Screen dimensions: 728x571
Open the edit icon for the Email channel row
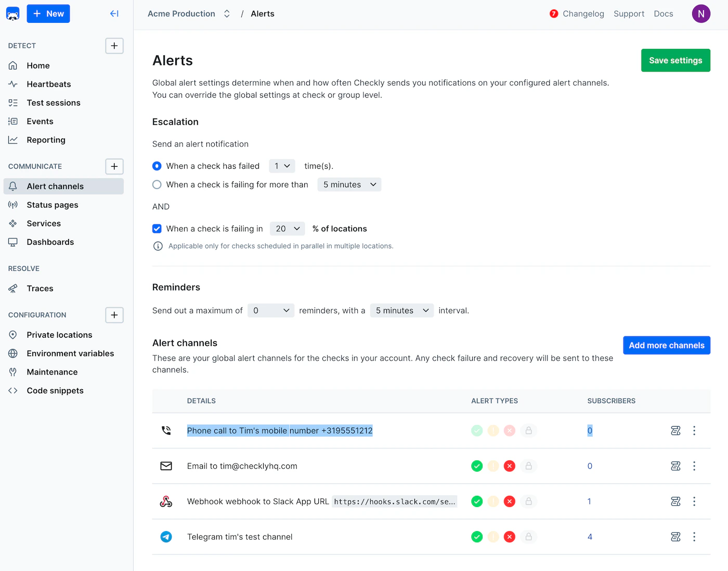click(x=675, y=466)
